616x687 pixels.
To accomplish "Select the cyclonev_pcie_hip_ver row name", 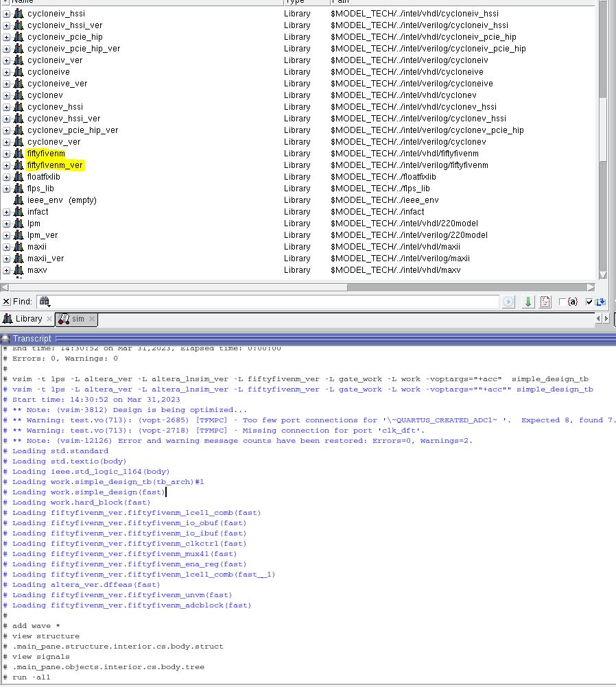I will coord(73,130).
